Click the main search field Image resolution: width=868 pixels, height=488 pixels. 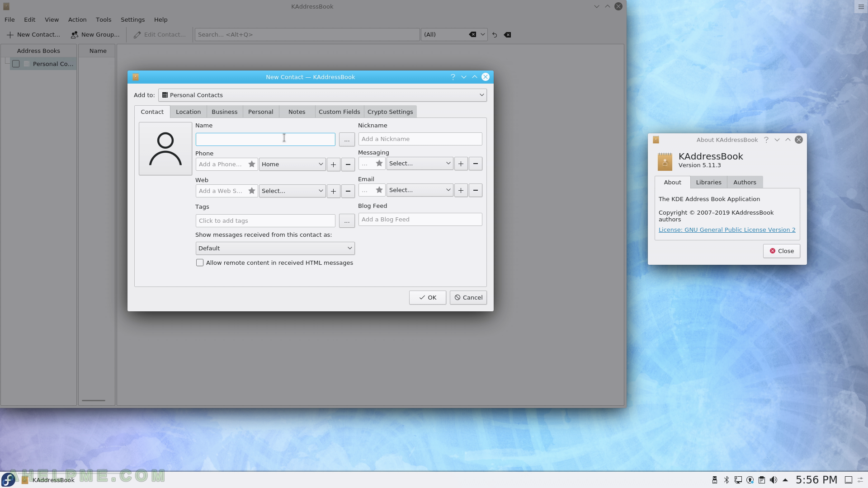[307, 34]
